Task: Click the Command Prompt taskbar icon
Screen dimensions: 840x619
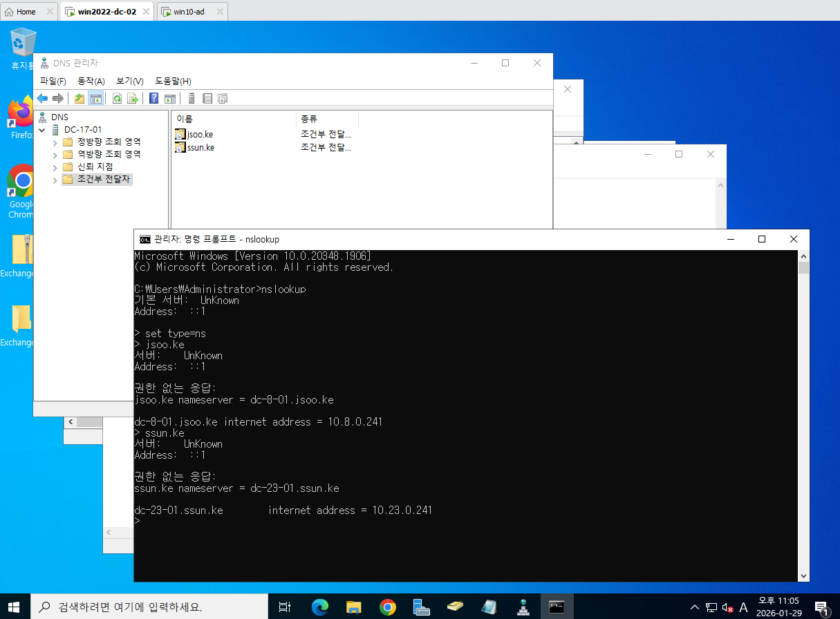Action: tap(557, 607)
